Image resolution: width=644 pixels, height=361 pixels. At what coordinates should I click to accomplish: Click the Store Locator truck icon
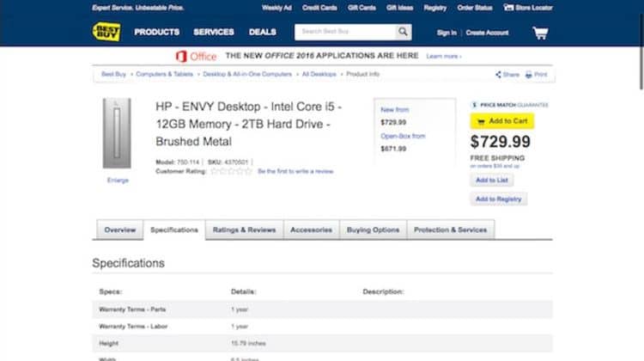tap(508, 8)
